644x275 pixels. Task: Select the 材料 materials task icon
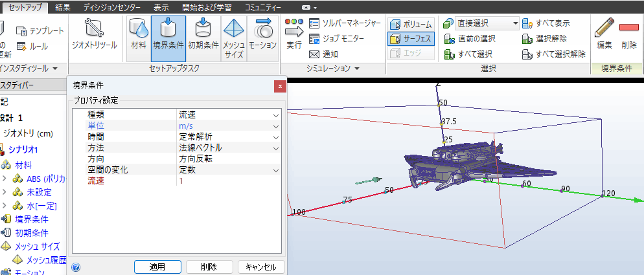point(139,35)
